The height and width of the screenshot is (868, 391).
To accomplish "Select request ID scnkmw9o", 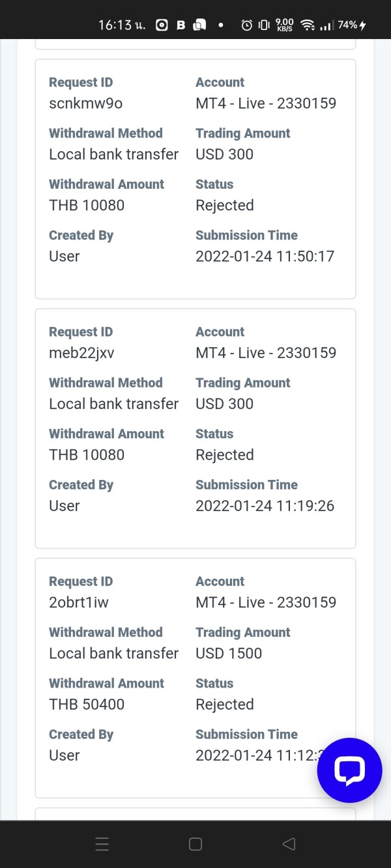I will point(85,103).
